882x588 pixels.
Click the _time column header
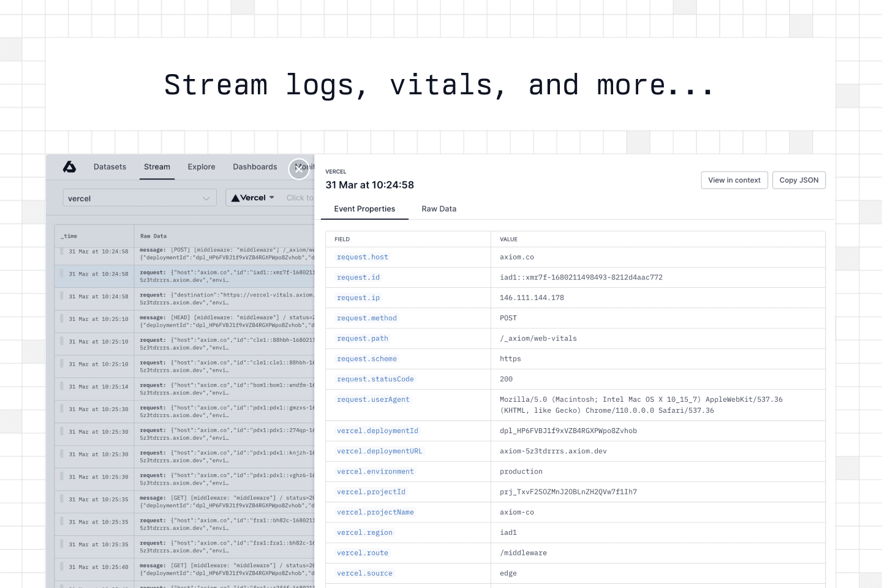tap(69, 236)
